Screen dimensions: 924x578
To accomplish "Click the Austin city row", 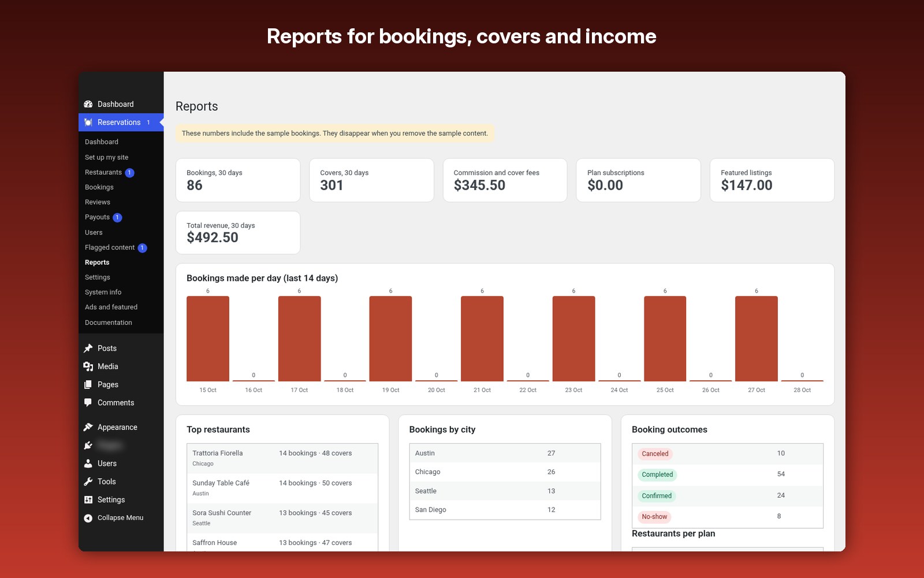I will (x=505, y=453).
